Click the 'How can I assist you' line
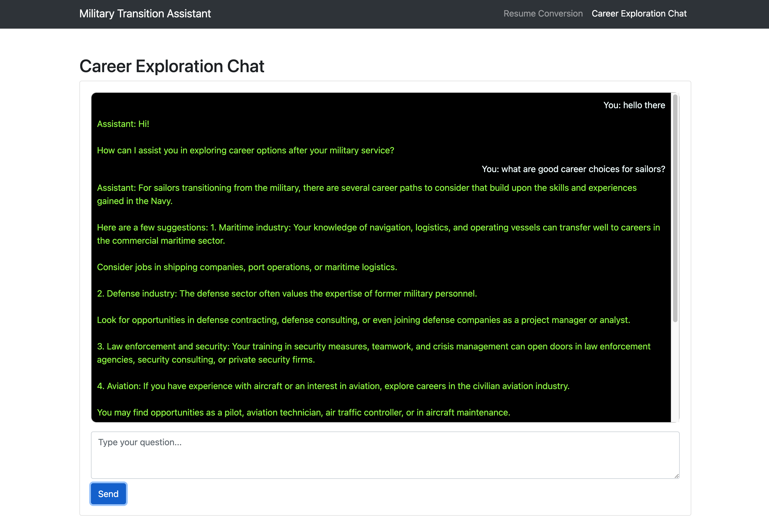The width and height of the screenshot is (769, 532). point(245,150)
